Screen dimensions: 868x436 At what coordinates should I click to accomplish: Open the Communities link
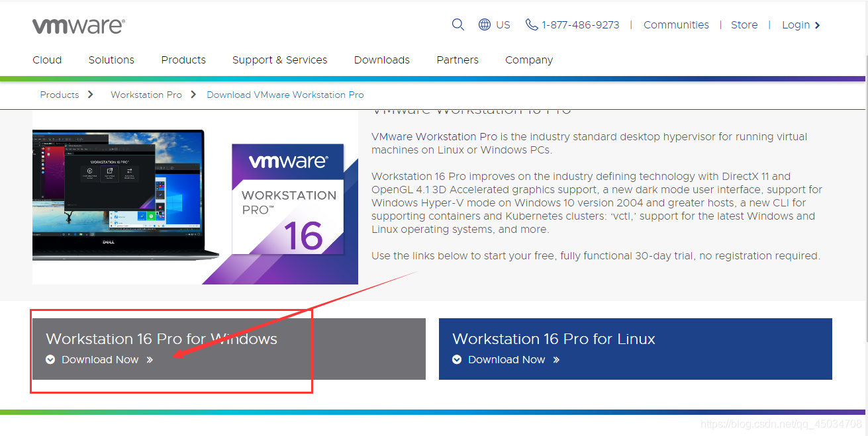pyautogui.click(x=676, y=24)
